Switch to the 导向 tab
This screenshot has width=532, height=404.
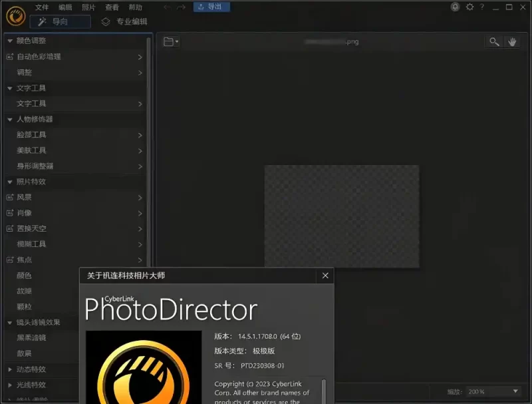click(61, 22)
